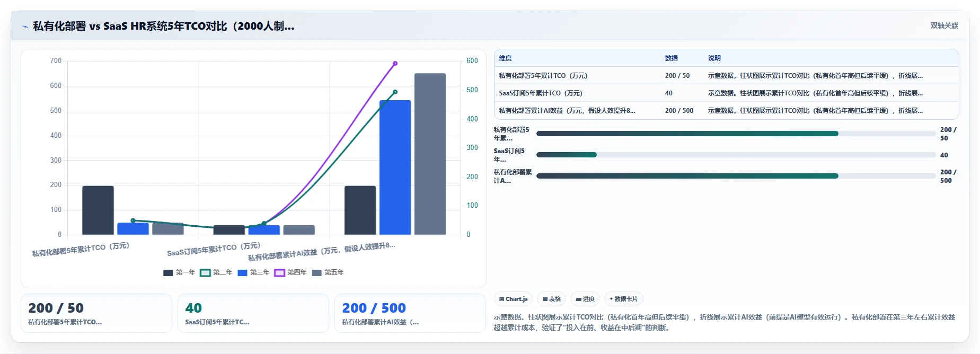
Task: Click the tallest gray bar in chart
Action: click(430, 154)
